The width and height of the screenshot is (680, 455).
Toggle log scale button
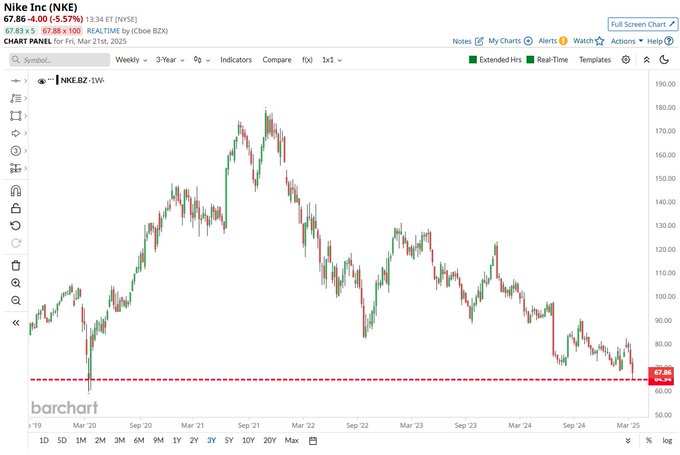pos(667,441)
